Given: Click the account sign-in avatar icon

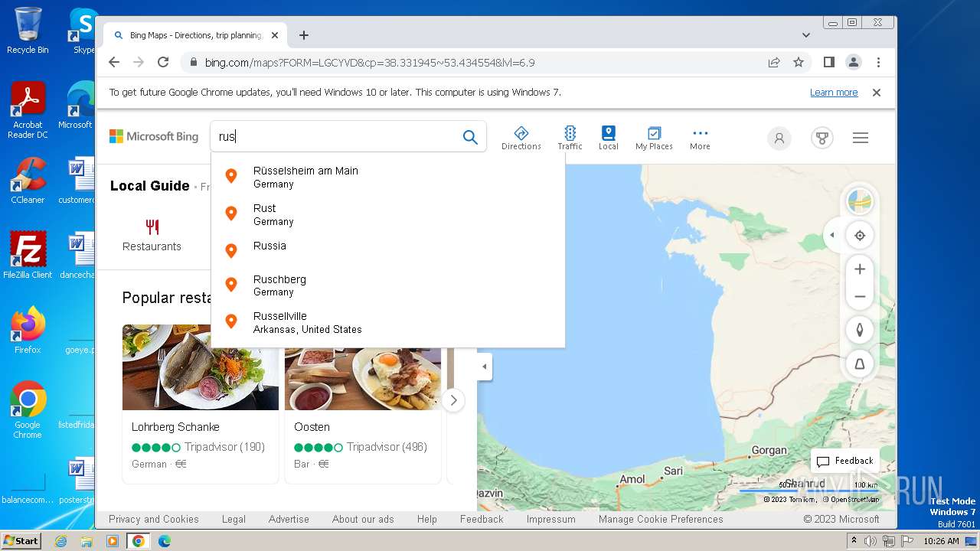Looking at the screenshot, I should 779,138.
